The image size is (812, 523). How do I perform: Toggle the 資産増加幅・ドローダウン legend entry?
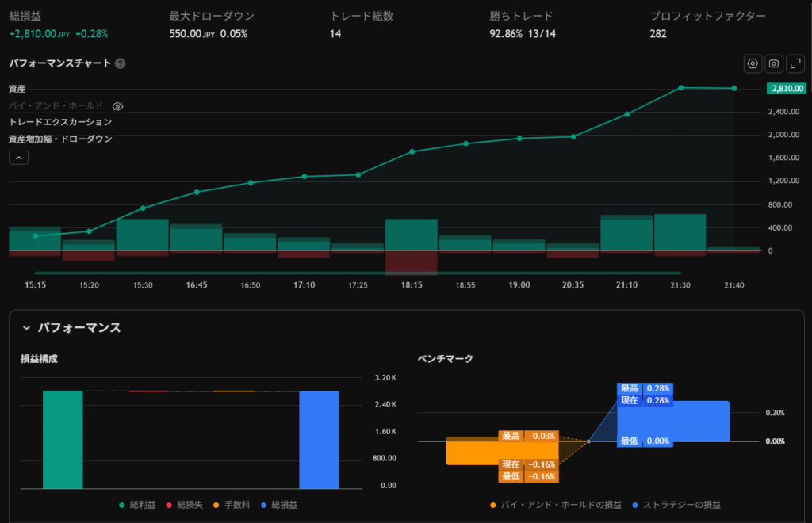pyautogui.click(x=60, y=139)
